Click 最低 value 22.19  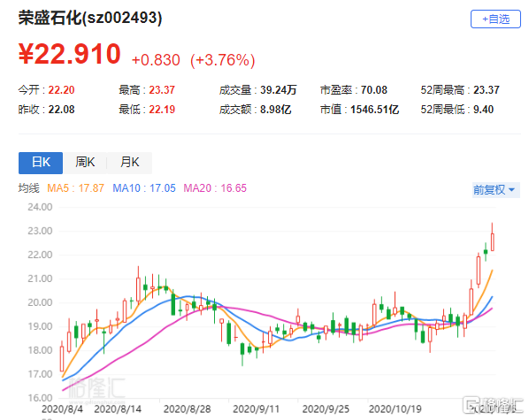pos(162,110)
